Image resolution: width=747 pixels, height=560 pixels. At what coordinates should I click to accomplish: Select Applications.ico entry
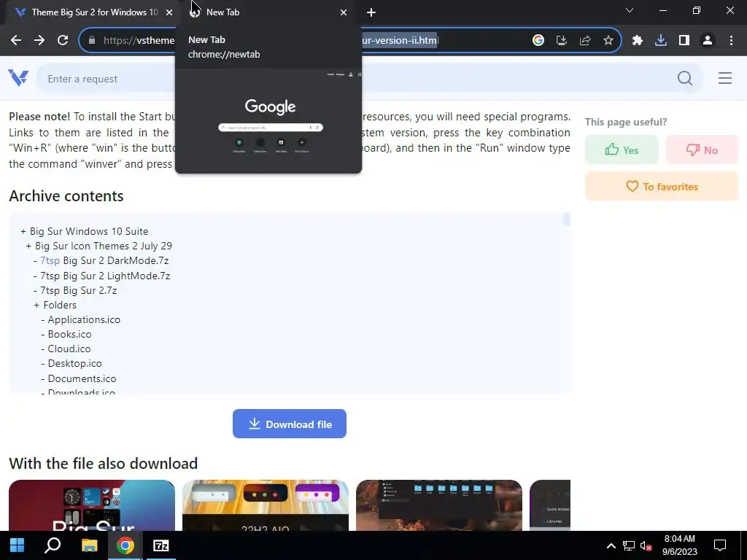pyautogui.click(x=80, y=320)
